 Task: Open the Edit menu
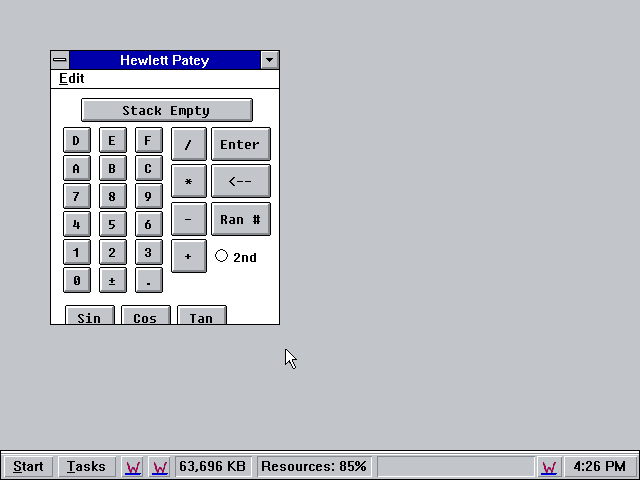click(x=72, y=79)
